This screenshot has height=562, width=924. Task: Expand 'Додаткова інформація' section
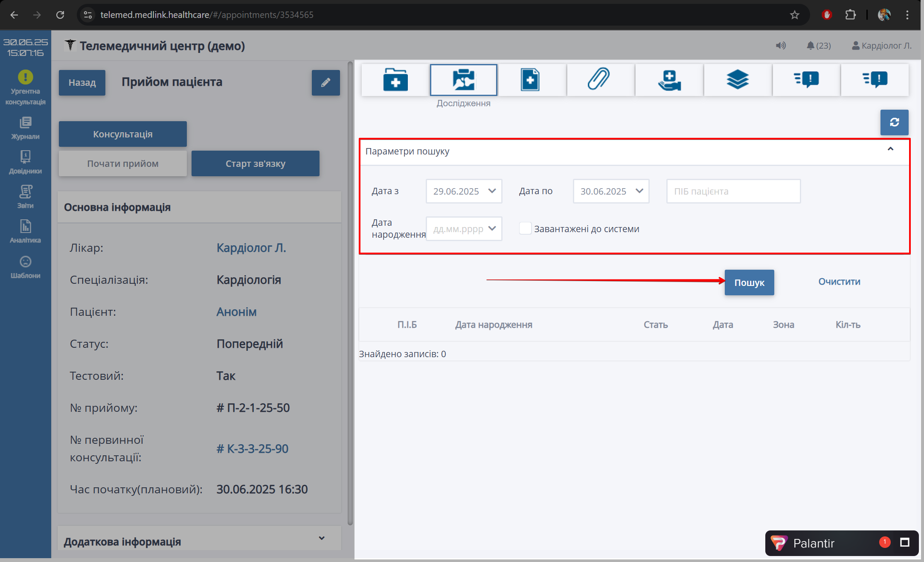click(x=322, y=539)
